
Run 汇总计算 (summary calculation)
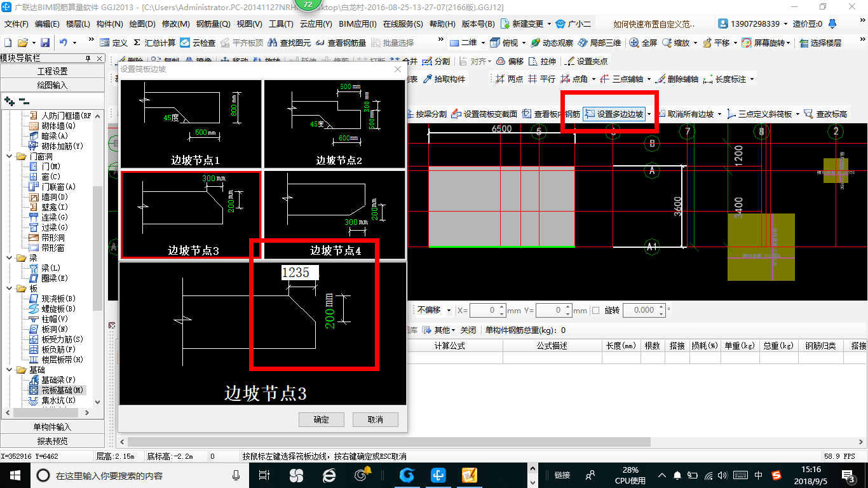point(154,43)
